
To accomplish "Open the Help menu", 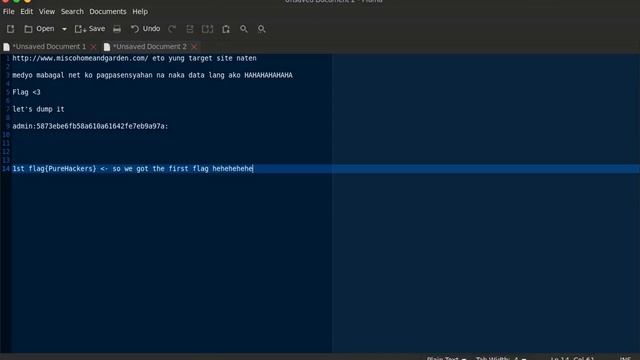I will pyautogui.click(x=140, y=11).
